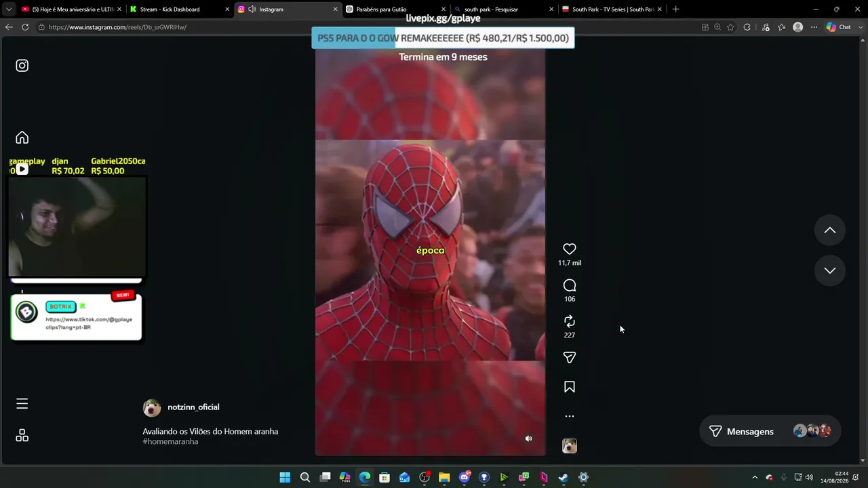This screenshot has height=488, width=868.
Task: Expand the tab actions dropdown arrow
Action: click(8, 9)
